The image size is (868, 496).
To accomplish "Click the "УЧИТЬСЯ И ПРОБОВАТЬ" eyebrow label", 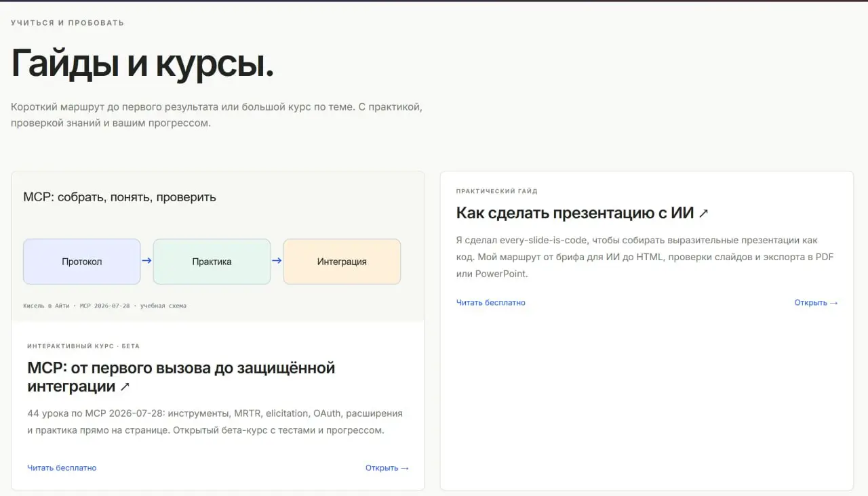I will pos(68,23).
